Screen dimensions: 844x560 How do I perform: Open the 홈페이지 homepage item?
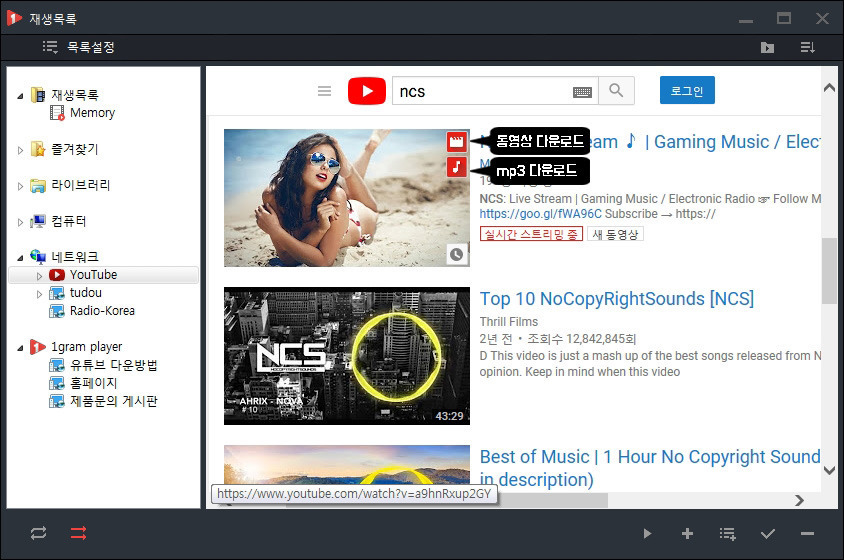[94, 383]
